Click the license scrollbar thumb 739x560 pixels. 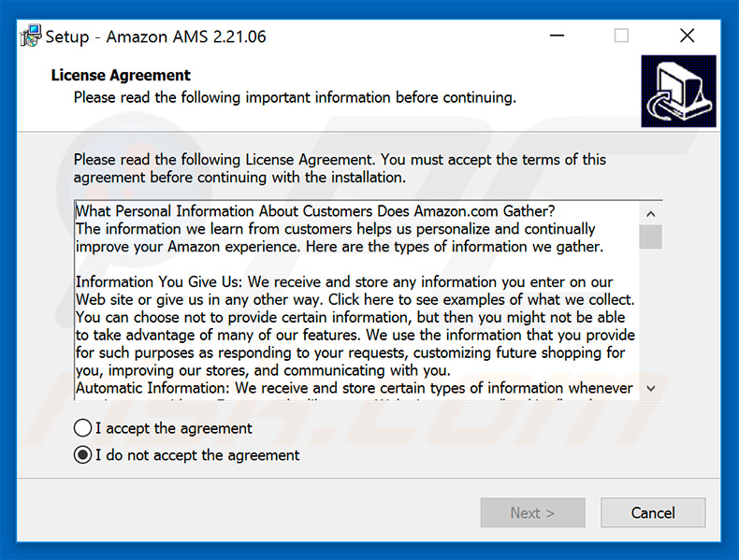pyautogui.click(x=651, y=237)
